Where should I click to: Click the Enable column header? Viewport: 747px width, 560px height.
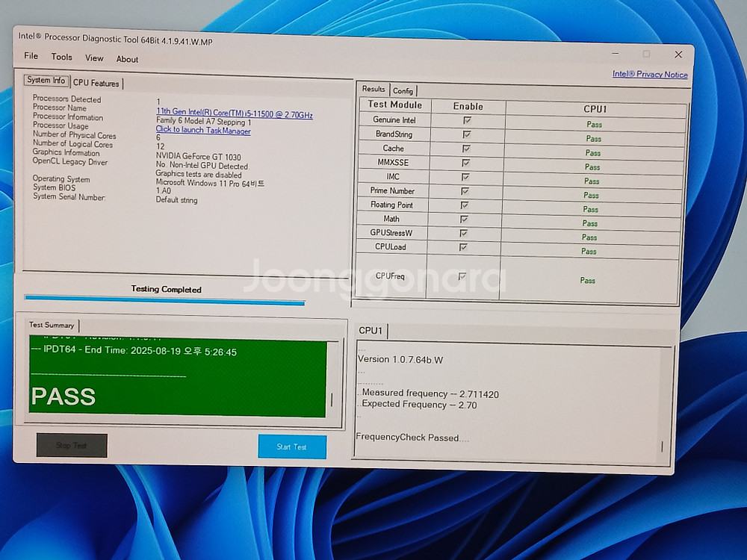click(x=468, y=107)
